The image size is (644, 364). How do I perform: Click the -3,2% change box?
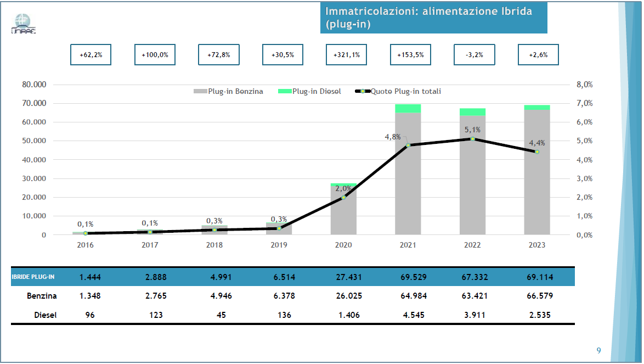474,55
